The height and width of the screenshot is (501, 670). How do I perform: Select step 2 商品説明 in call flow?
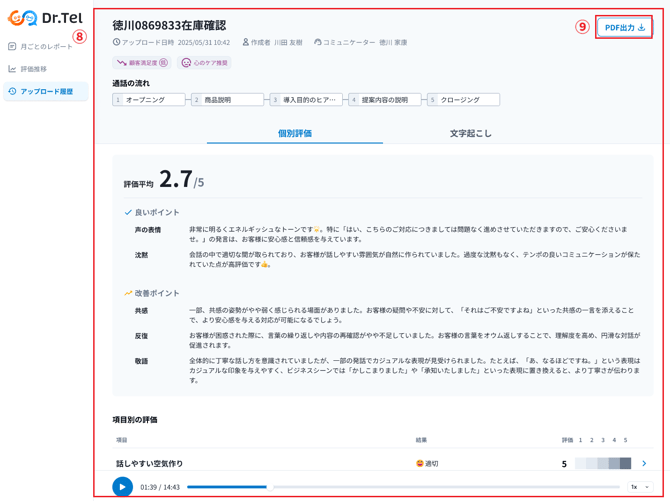click(227, 100)
